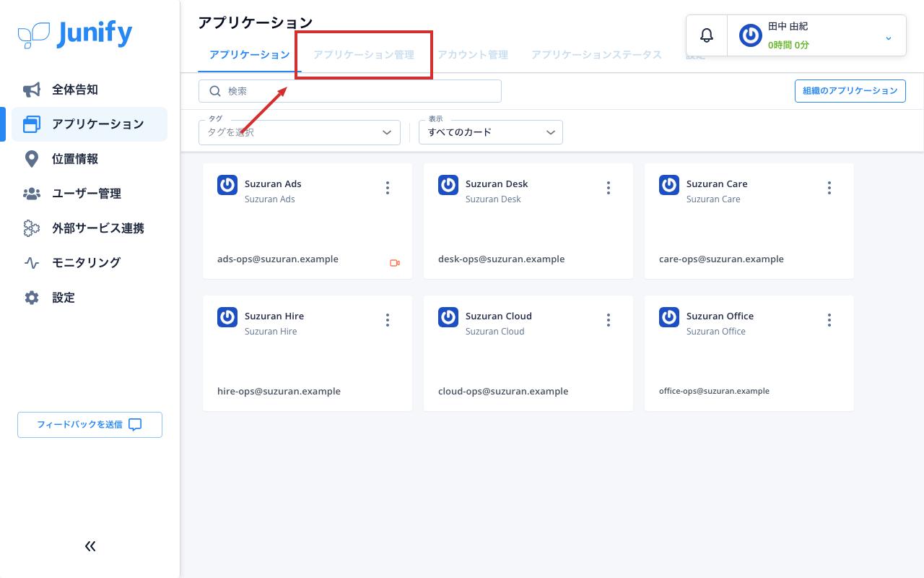This screenshot has width=924, height=578.
Task: Open モニタリング in the sidebar
Action: click(90, 263)
